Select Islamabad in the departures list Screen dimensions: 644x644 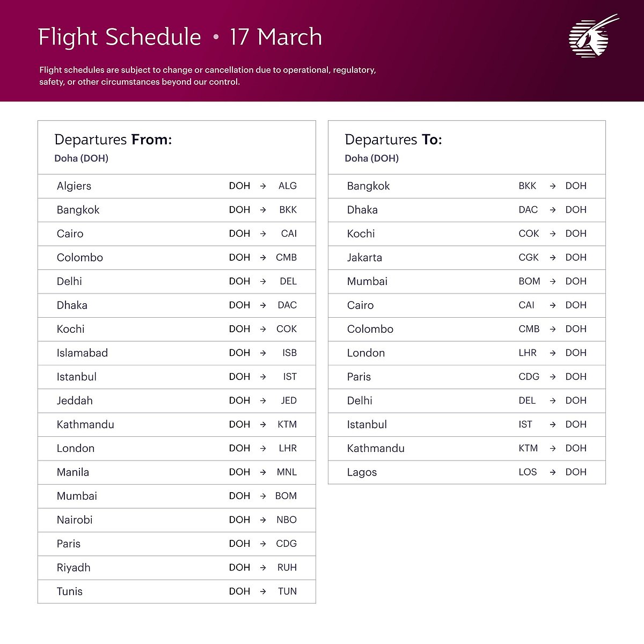[x=82, y=353]
